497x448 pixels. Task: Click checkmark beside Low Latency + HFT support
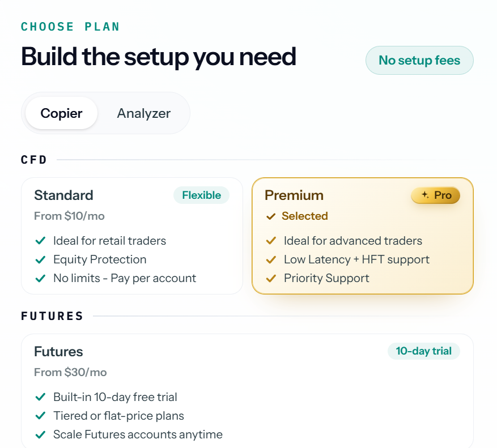271,259
